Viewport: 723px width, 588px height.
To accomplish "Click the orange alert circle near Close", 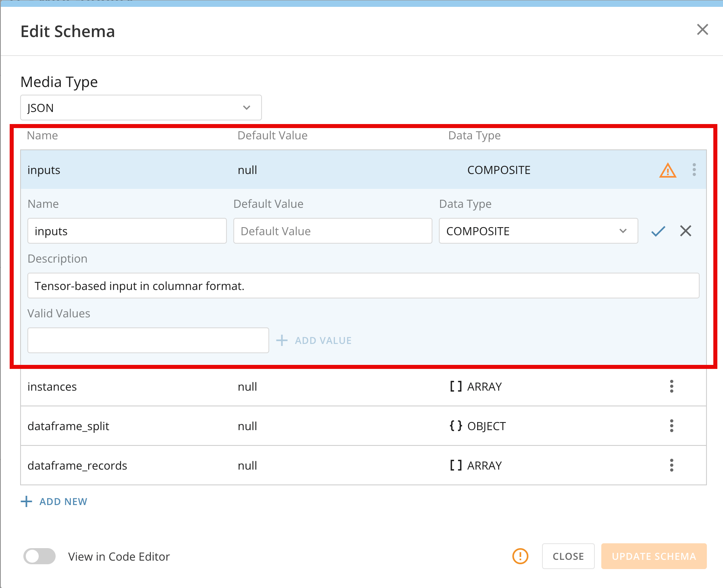I will click(x=520, y=556).
